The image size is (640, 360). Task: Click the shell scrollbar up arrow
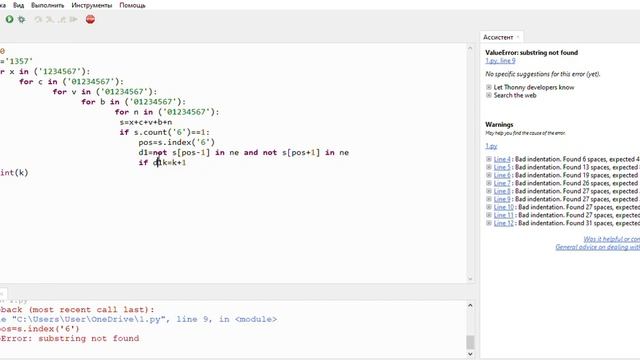click(470, 305)
